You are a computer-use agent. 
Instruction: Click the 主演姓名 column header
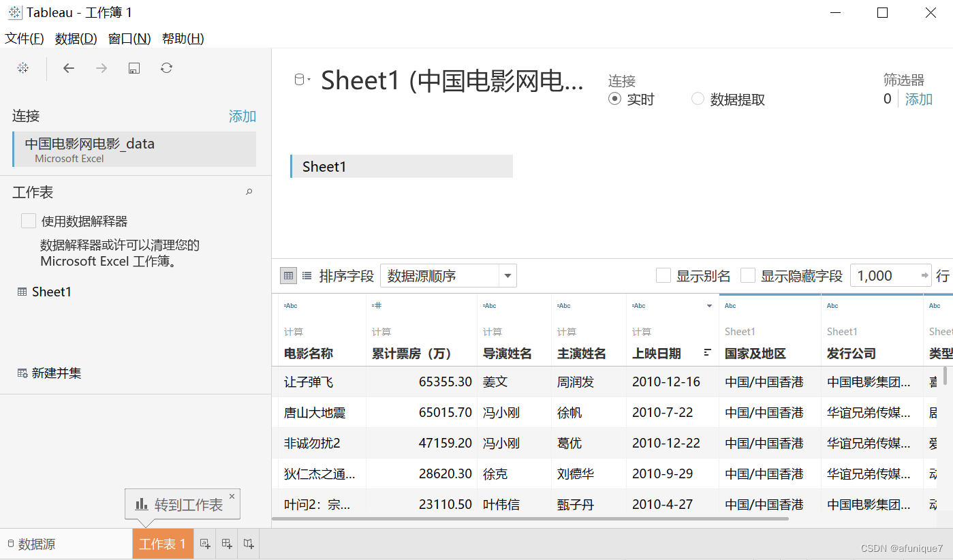click(x=582, y=354)
